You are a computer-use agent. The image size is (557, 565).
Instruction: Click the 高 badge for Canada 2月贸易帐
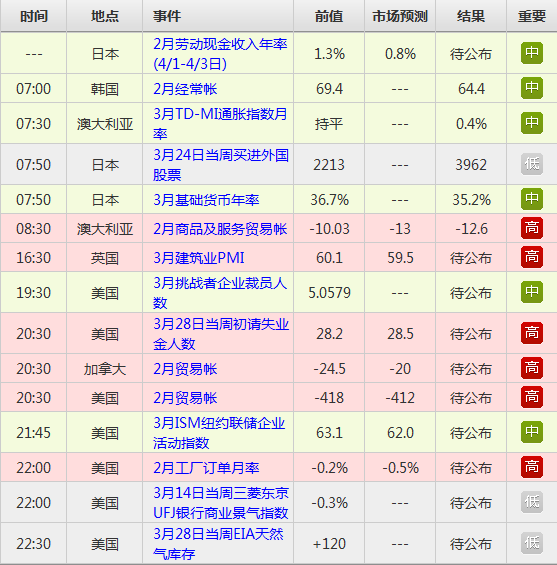pyautogui.click(x=531, y=368)
